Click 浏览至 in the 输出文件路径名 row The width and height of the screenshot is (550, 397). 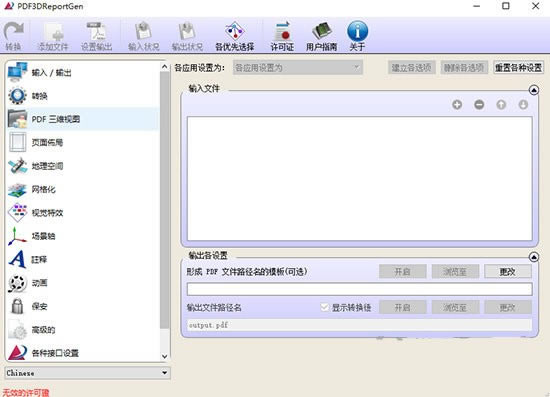(x=455, y=308)
